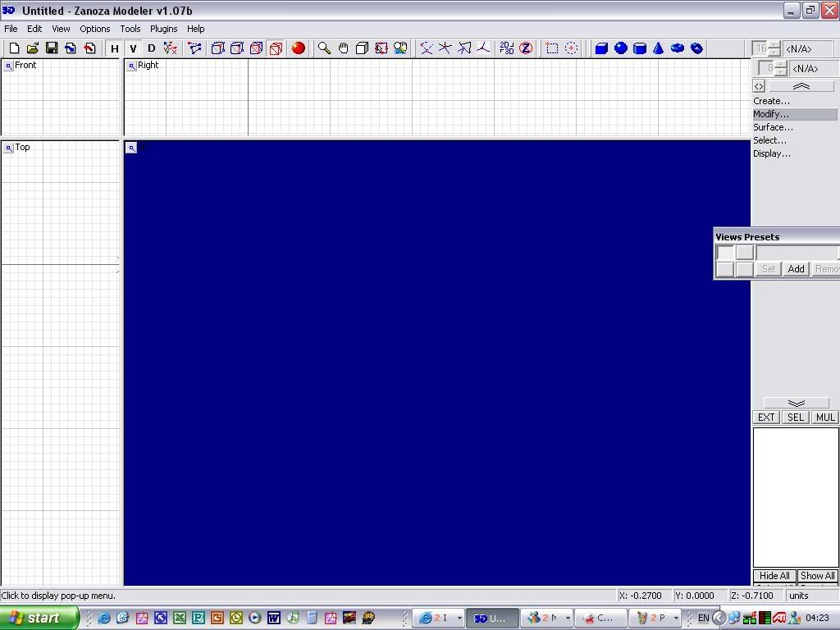
Task: Select the first blue wireframe cube icon
Action: pos(217,48)
